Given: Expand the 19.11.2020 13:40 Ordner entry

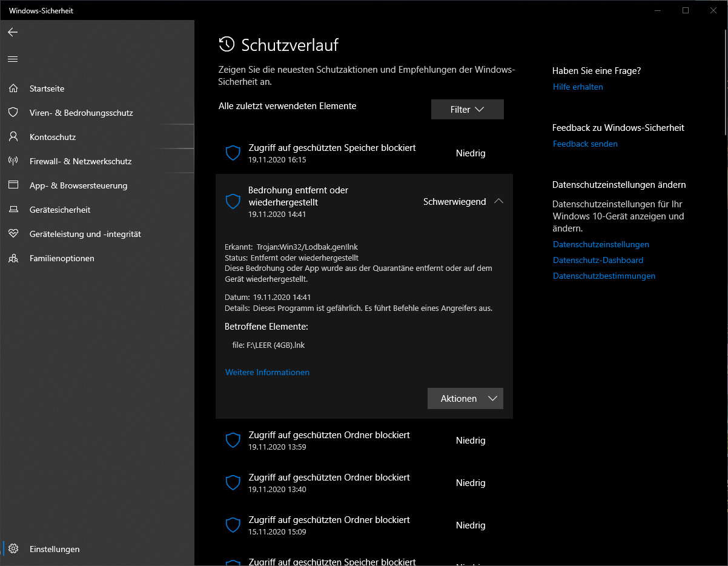Looking at the screenshot, I should (x=364, y=483).
